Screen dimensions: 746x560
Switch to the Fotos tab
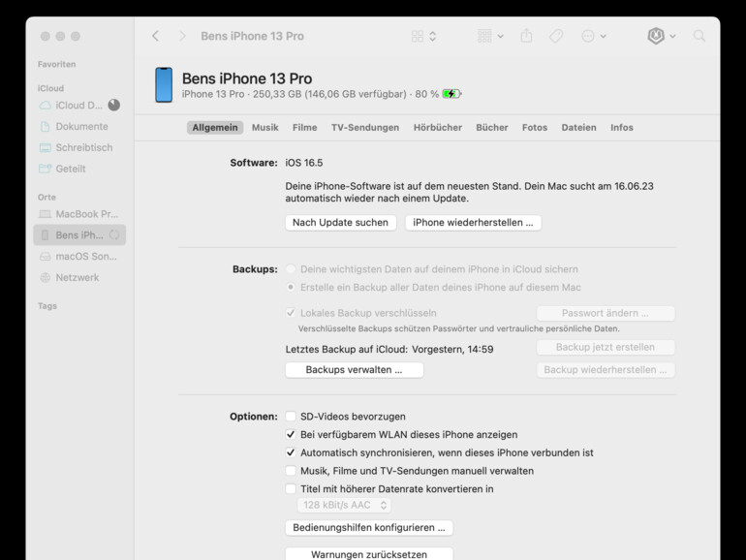click(534, 128)
